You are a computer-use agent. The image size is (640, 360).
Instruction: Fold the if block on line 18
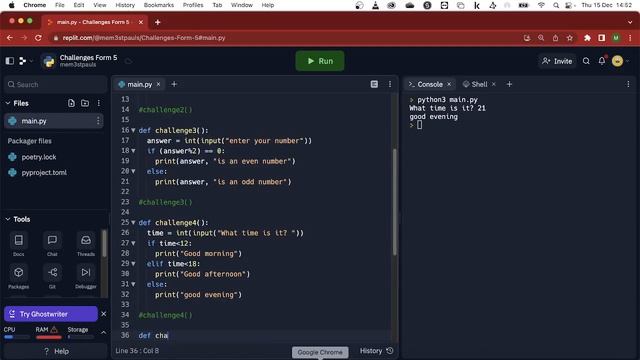point(133,151)
